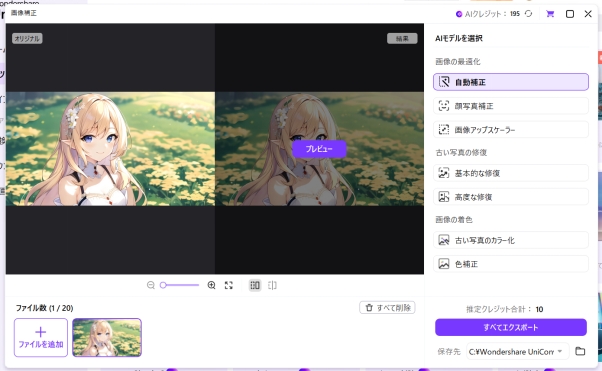Click the すべて削除 button
This screenshot has width=602, height=371.
[387, 308]
